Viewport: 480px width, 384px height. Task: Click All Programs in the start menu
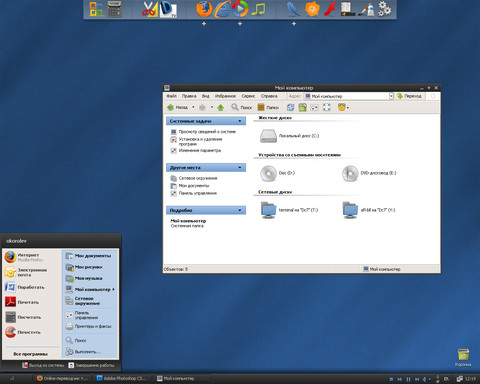click(x=30, y=354)
